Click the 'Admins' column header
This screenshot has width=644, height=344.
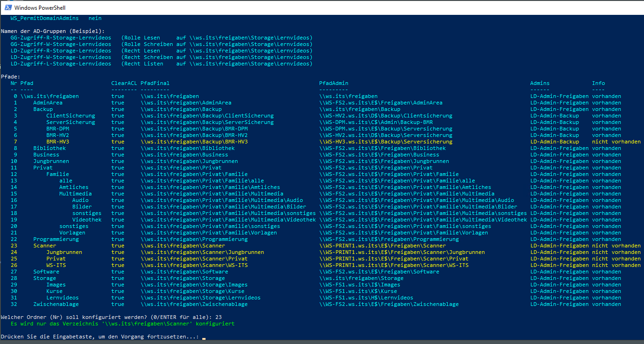[540, 83]
